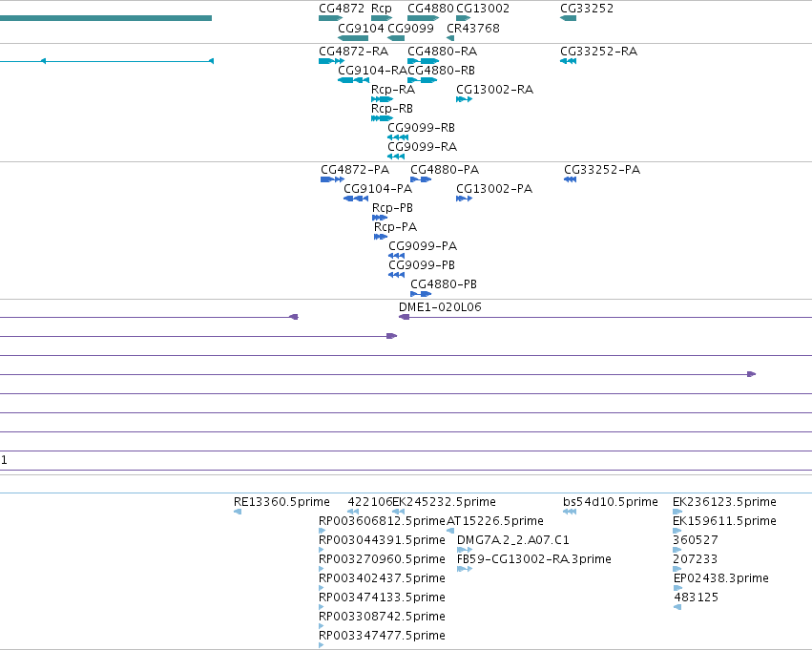Screen dimensions: 812x650
Task: Click the CG9104 gene arrow glyph
Action: pos(353,38)
